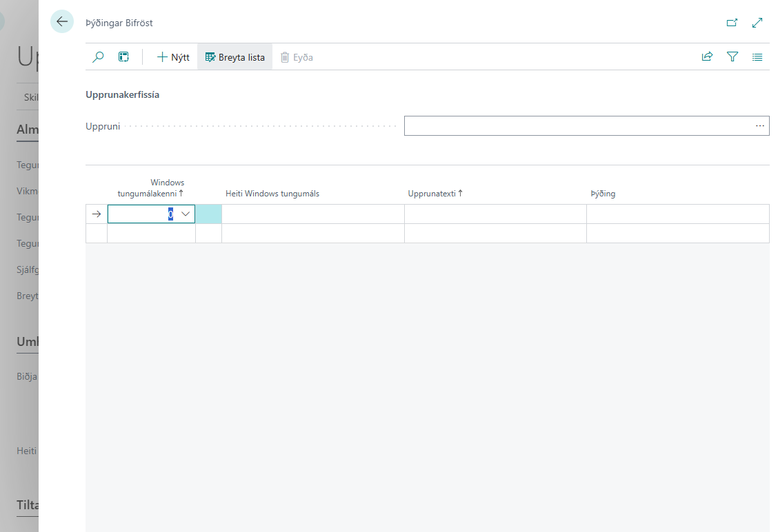Select the first row arrow indicator
This screenshot has width=778, height=532.
(97, 214)
